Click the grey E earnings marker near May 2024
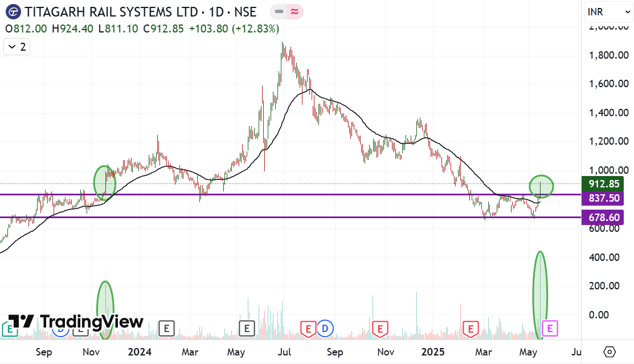Image resolution: width=634 pixels, height=364 pixels. point(247,329)
